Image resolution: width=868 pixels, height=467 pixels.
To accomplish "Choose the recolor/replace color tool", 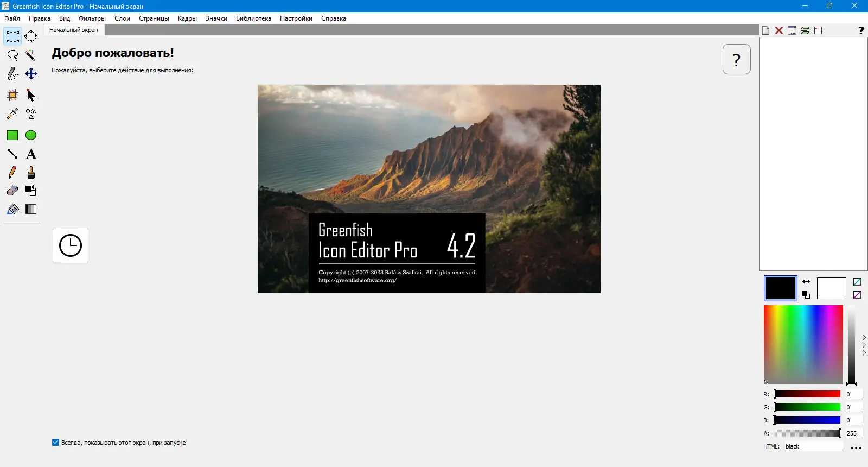I will pos(31,191).
